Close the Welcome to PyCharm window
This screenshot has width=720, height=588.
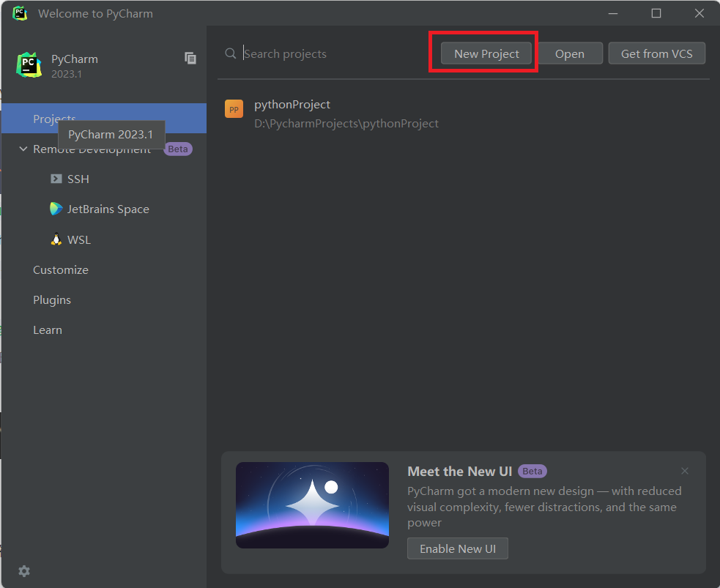(x=699, y=13)
